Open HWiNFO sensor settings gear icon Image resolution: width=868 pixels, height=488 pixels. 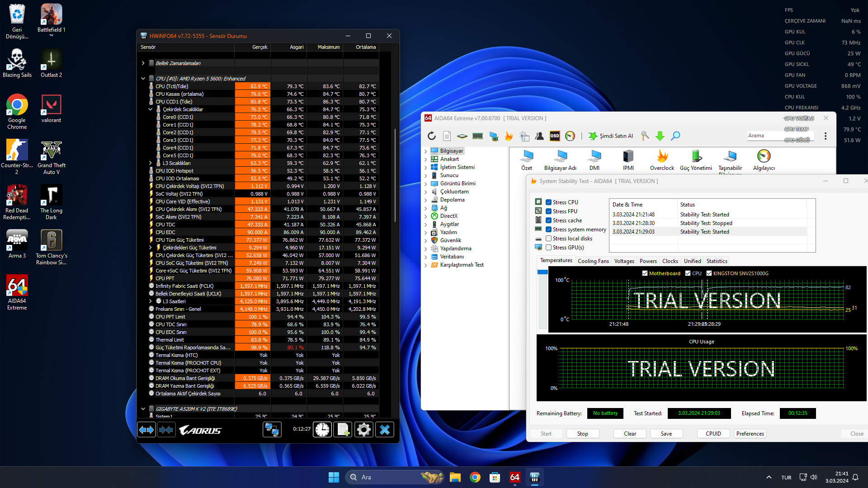click(x=363, y=429)
